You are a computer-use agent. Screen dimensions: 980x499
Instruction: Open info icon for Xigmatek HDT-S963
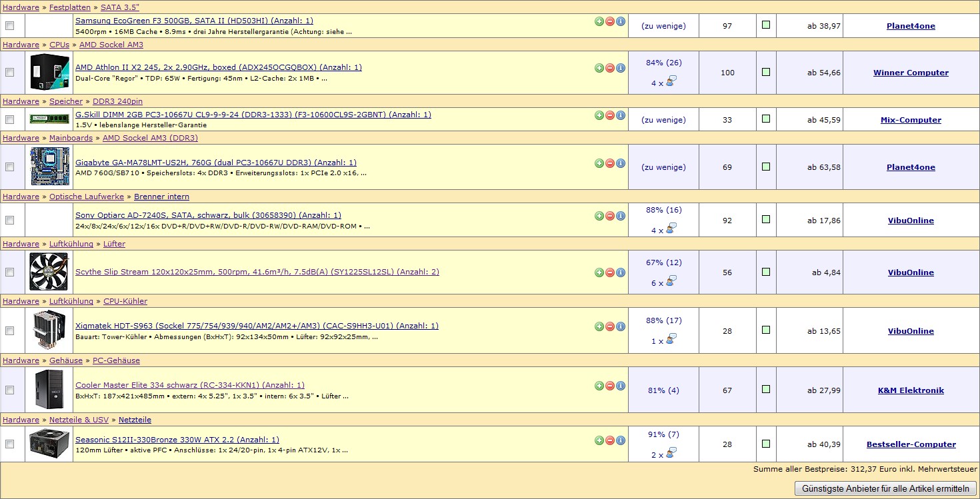pyautogui.click(x=621, y=326)
